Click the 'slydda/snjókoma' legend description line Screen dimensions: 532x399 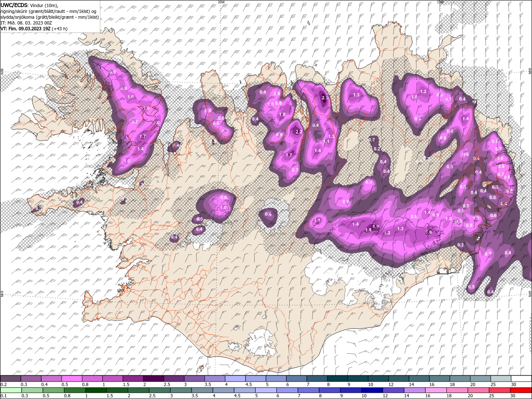pyautogui.click(x=49, y=17)
